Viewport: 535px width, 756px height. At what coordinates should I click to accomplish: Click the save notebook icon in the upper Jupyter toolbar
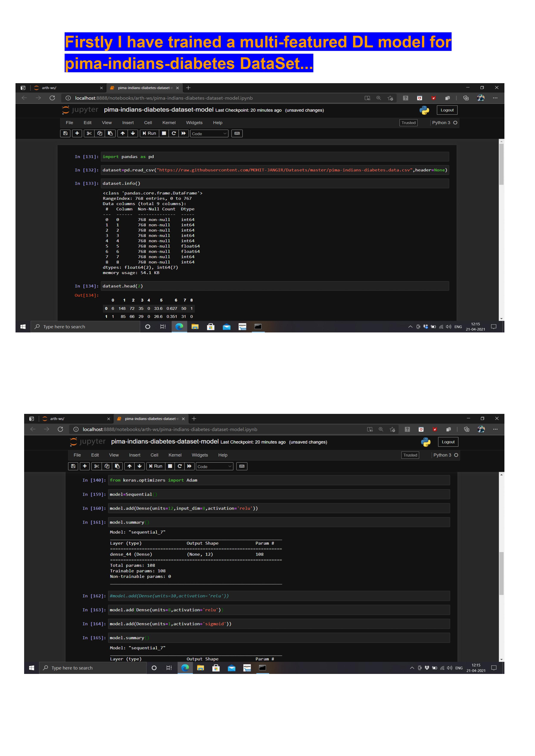coord(65,134)
